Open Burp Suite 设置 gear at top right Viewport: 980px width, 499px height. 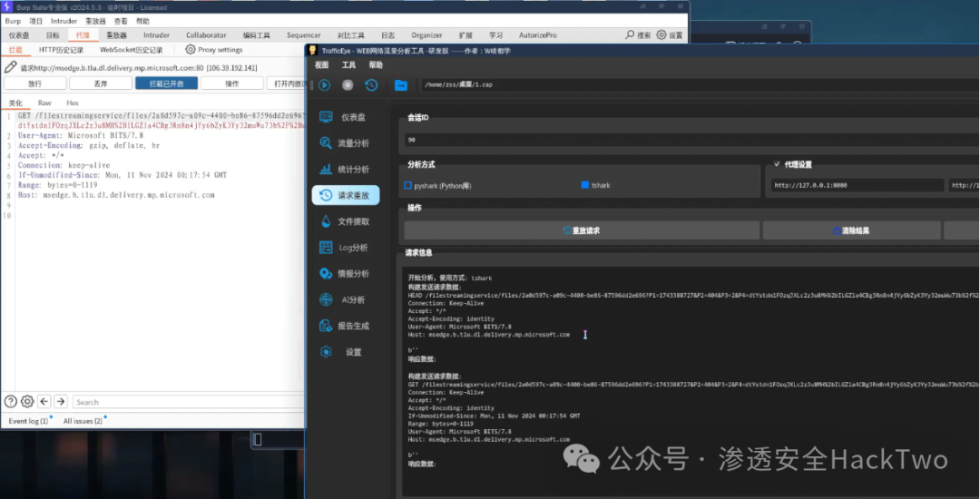661,35
